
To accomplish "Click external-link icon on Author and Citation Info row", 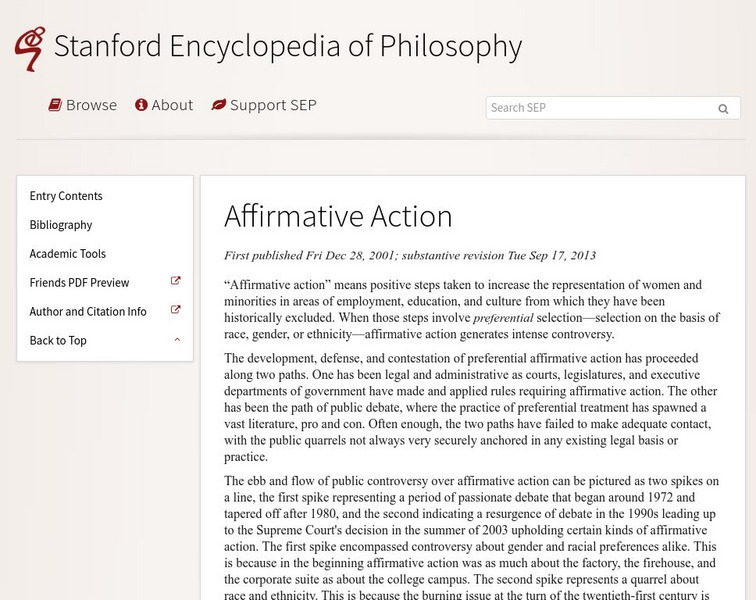I will point(176,311).
